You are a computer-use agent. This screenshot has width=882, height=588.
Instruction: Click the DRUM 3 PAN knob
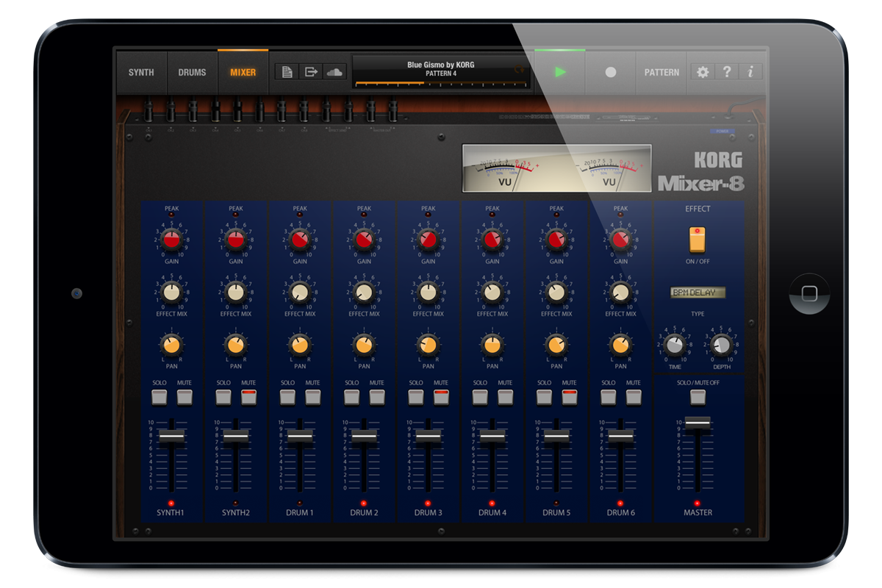429,344
